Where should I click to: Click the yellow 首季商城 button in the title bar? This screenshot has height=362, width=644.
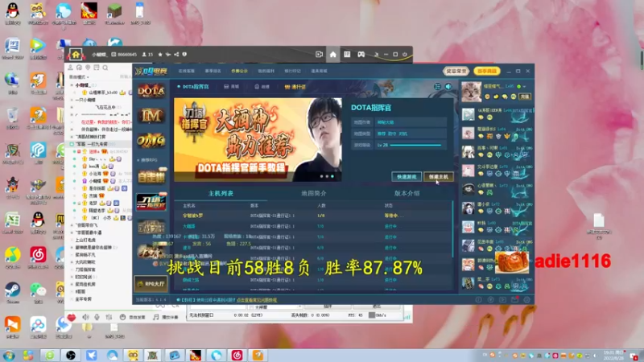click(487, 71)
